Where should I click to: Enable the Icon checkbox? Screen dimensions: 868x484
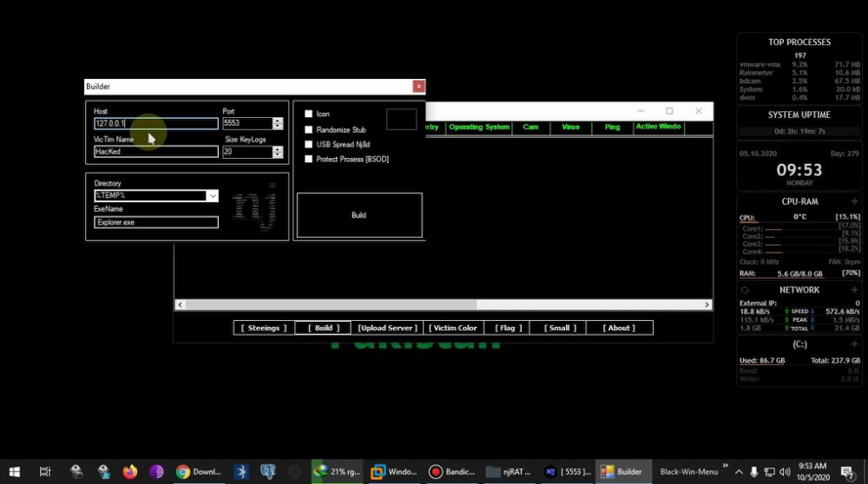308,114
